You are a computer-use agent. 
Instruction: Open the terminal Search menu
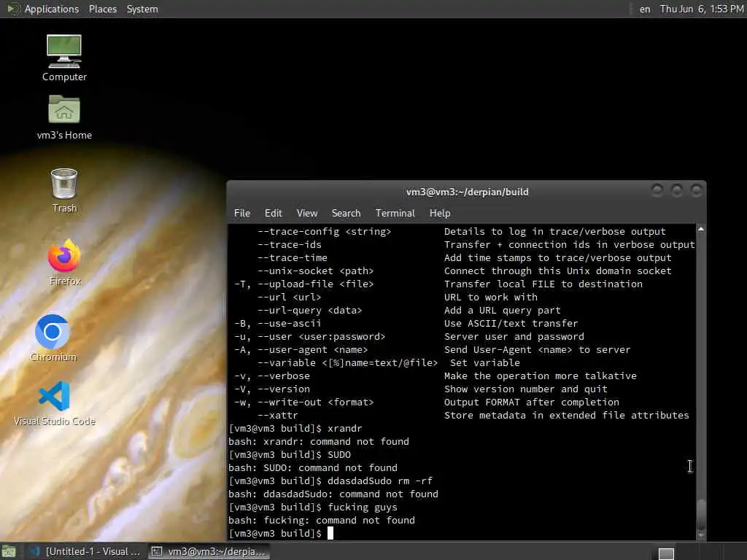pyautogui.click(x=346, y=213)
